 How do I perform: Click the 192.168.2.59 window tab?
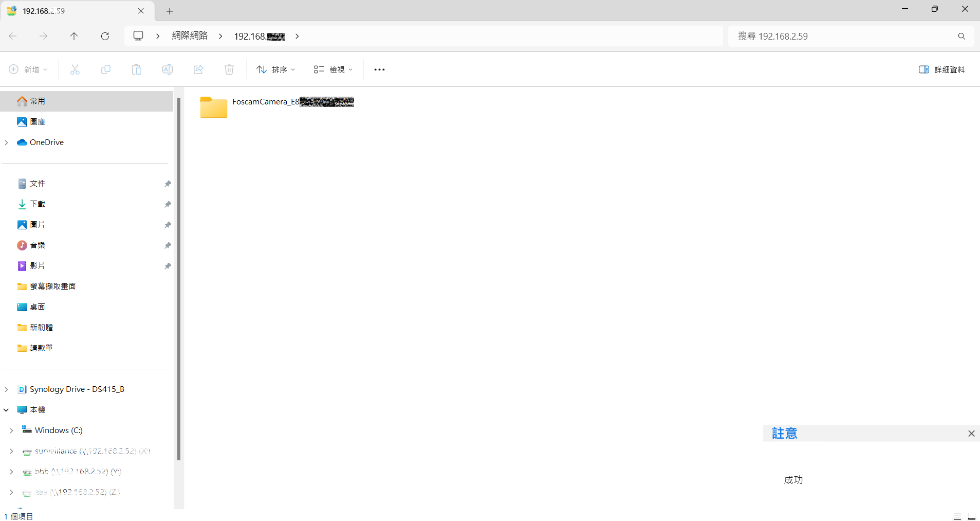(77, 11)
